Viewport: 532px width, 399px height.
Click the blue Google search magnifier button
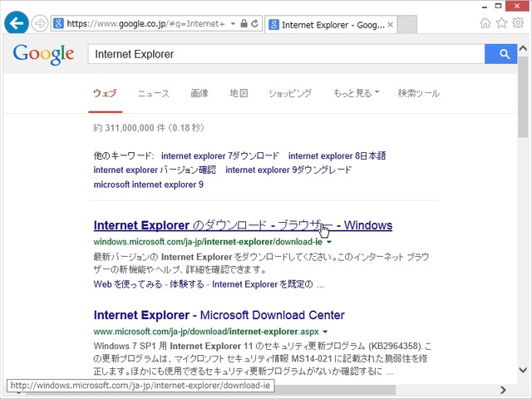(x=500, y=54)
